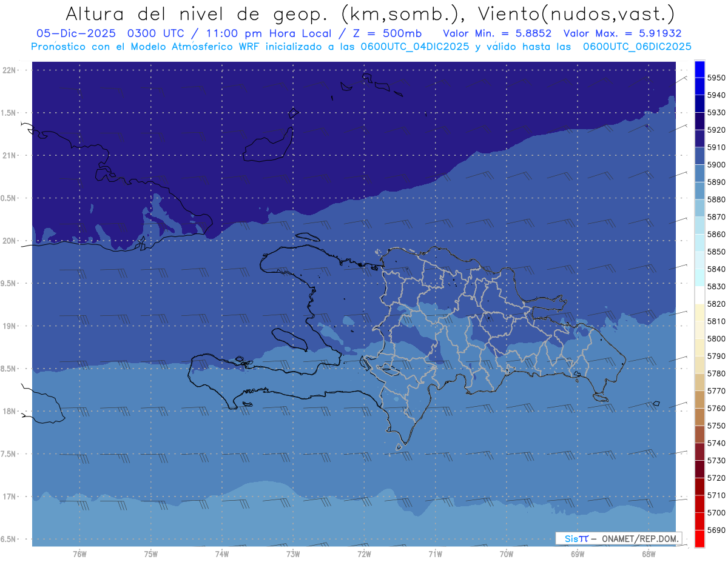
Task: Click the '5700' legend value
Action: 716,513
